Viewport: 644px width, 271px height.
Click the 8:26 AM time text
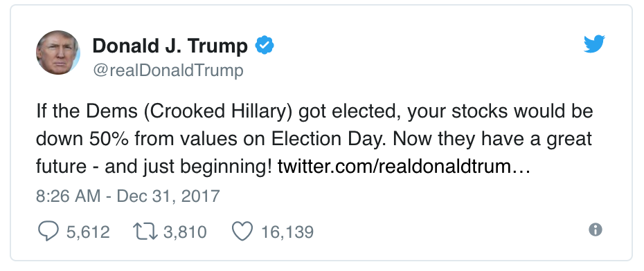coord(68,196)
